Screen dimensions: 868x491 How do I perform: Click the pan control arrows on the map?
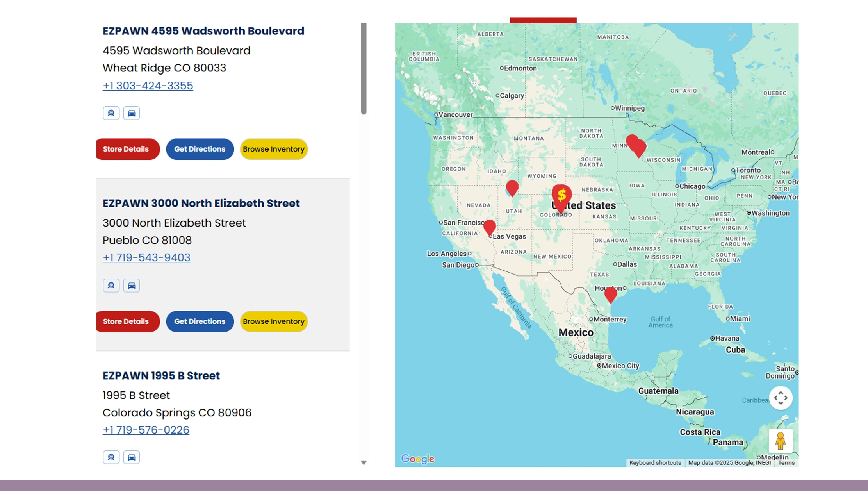(x=781, y=398)
